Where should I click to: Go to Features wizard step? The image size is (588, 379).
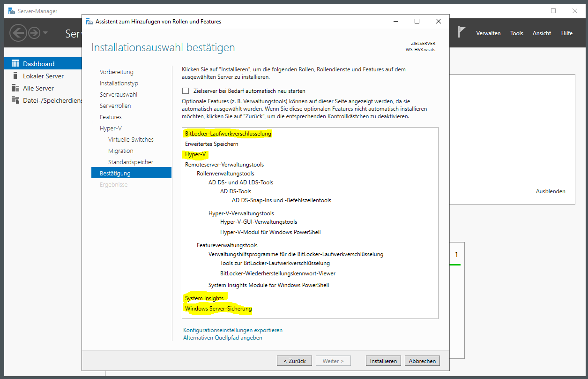(x=111, y=117)
